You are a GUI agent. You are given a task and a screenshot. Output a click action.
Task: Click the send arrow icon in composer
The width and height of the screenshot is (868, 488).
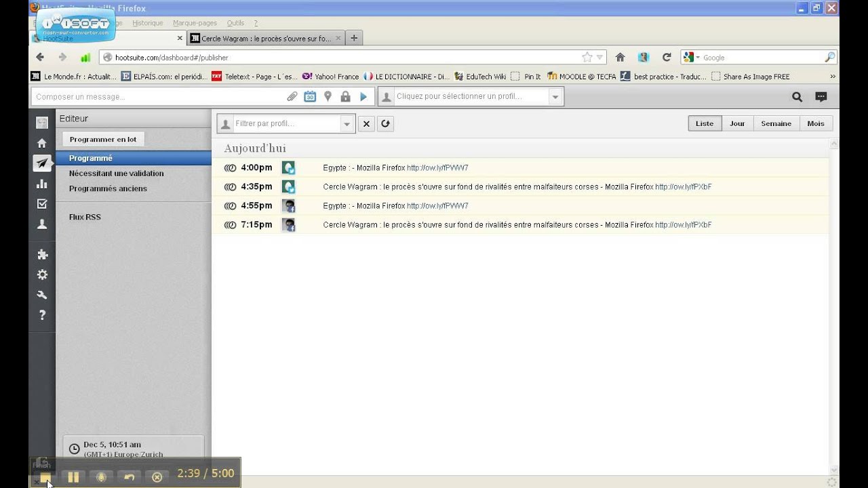pos(363,97)
